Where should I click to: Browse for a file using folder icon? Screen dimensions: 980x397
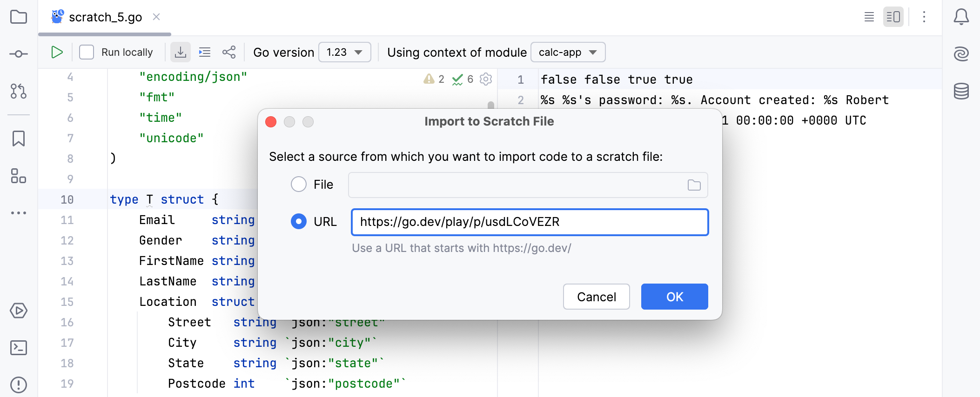pyautogui.click(x=694, y=185)
